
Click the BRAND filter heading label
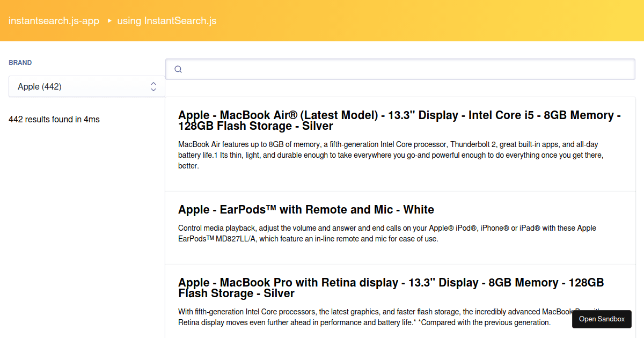coord(20,63)
